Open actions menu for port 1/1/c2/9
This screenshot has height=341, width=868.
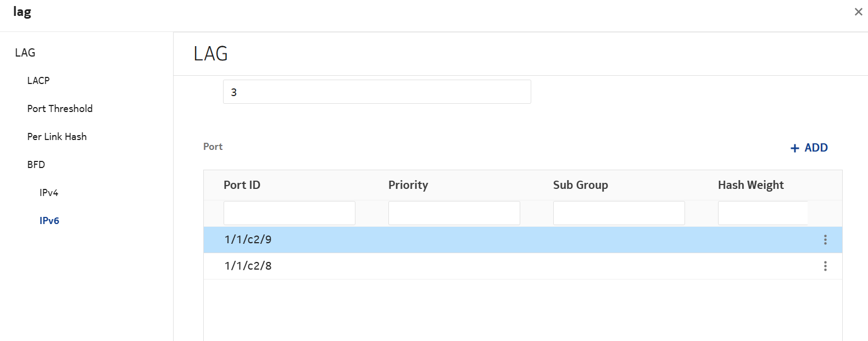pos(825,240)
